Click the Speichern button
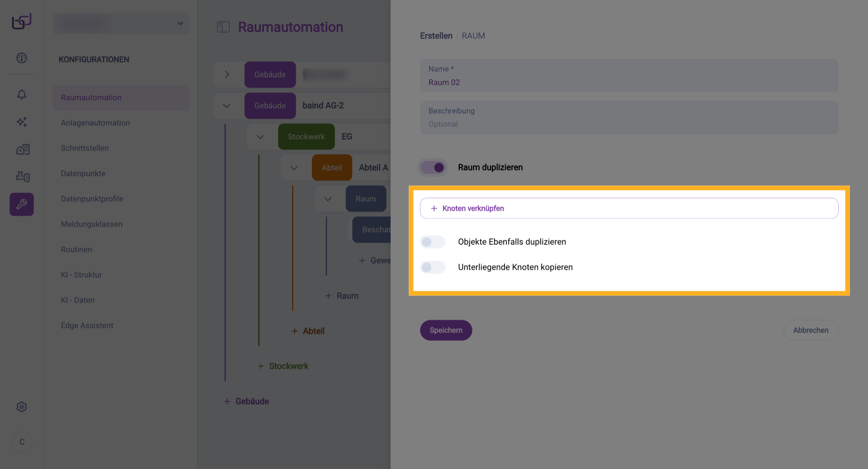The height and width of the screenshot is (469, 868). [446, 330]
